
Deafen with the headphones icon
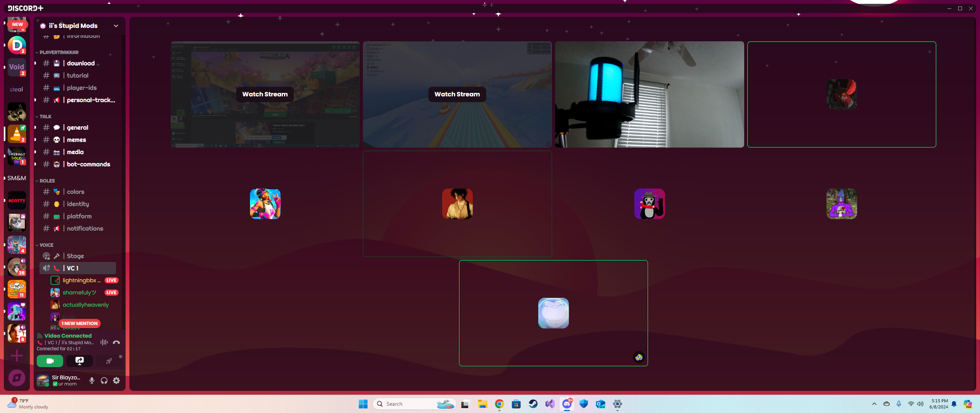pyautogui.click(x=104, y=380)
